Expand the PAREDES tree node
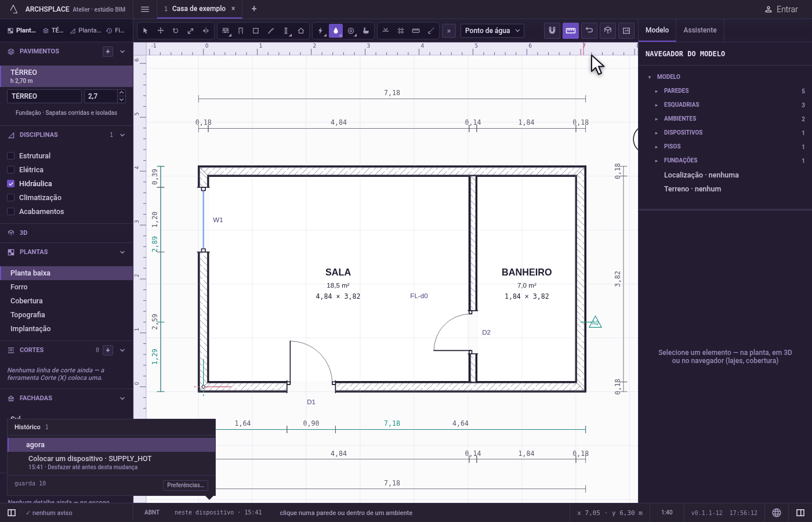 pyautogui.click(x=656, y=91)
